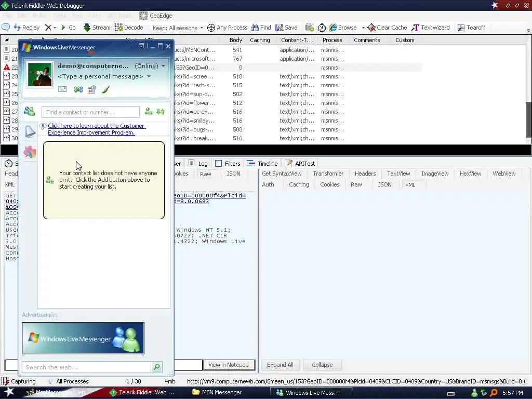532x399 pixels.
Task: Toggle Capturing in the status bar
Action: point(19,381)
